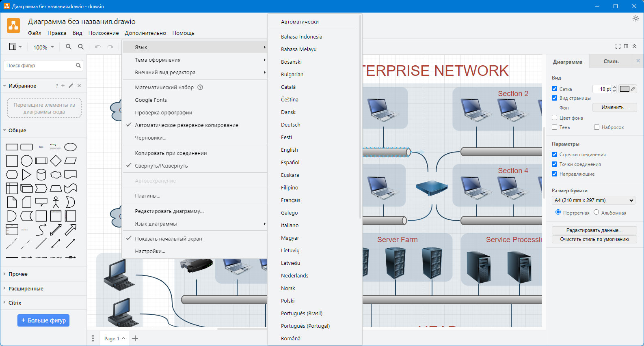Click the zoom in magnifier icon
This screenshot has height=346, width=644.
coord(69,47)
